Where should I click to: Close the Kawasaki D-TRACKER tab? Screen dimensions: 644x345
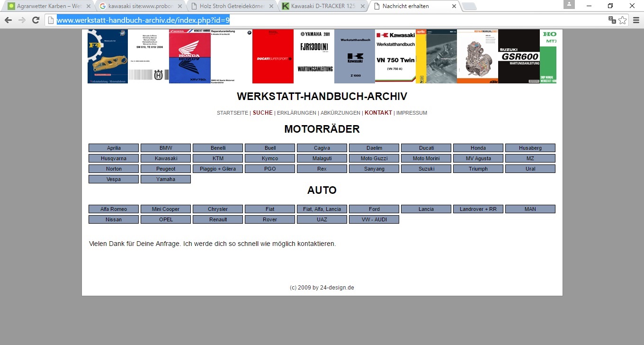coord(363,6)
